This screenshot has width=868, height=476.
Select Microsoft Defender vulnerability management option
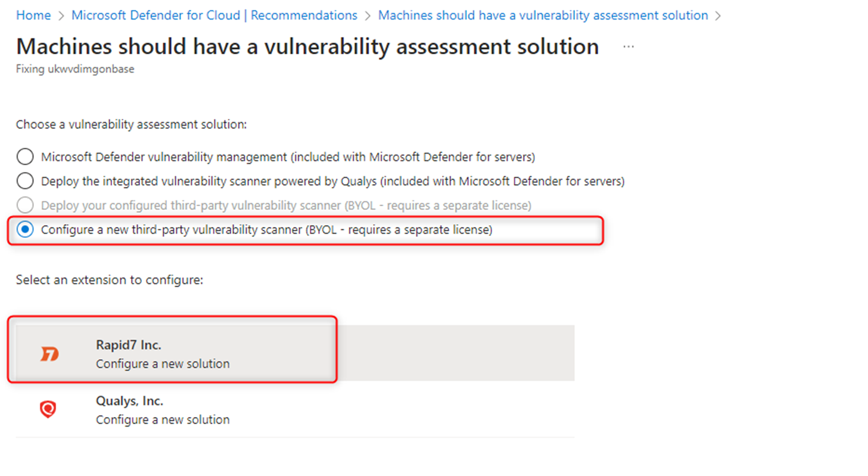24,157
